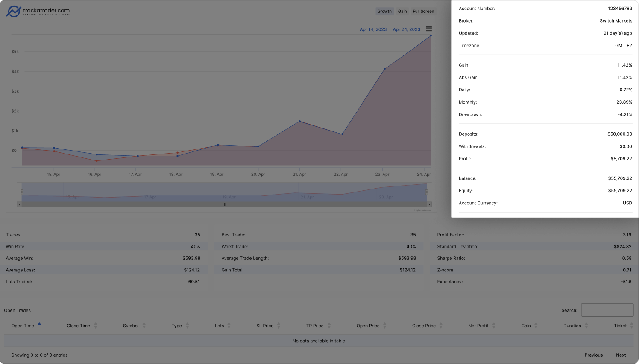This screenshot has width=639, height=364.
Task: Select the Apr 24, 2023 end date
Action: point(406,29)
